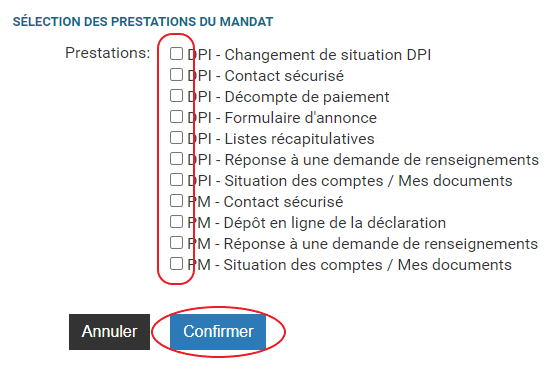This screenshot has width=549, height=371.
Task: Click the label text 'DPI - Changement de situation DPI'
Action: point(309,55)
